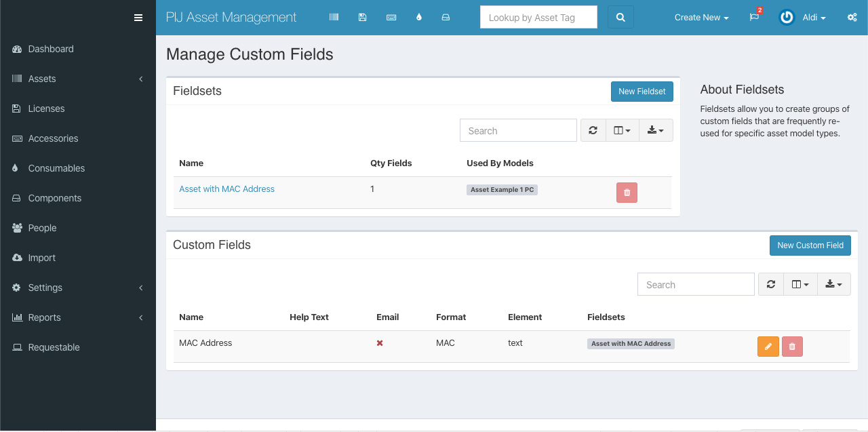Open the Create New dropdown
Image resolution: width=868 pixels, height=432 pixels.
(x=701, y=18)
